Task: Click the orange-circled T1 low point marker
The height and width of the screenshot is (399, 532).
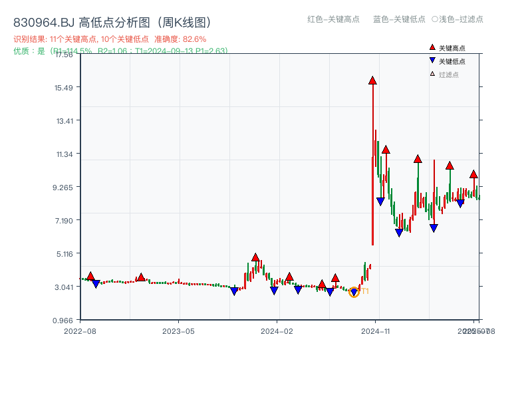Action: [x=354, y=292]
